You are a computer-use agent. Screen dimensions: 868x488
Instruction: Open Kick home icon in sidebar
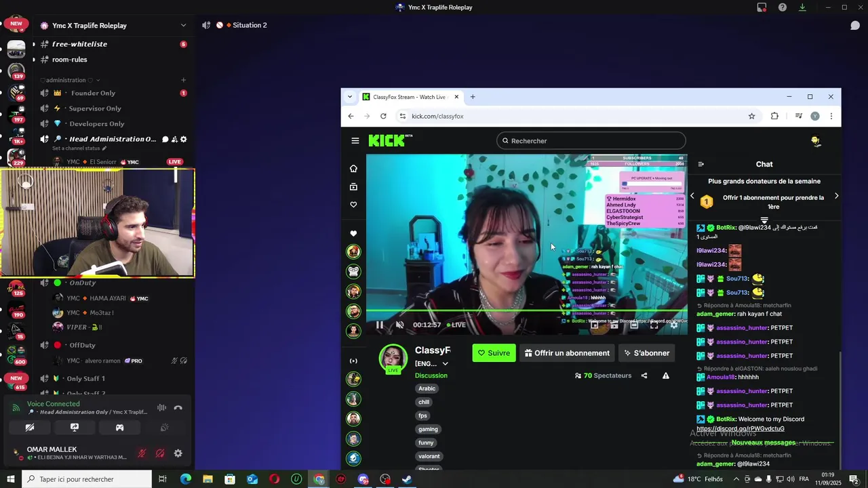[353, 169]
